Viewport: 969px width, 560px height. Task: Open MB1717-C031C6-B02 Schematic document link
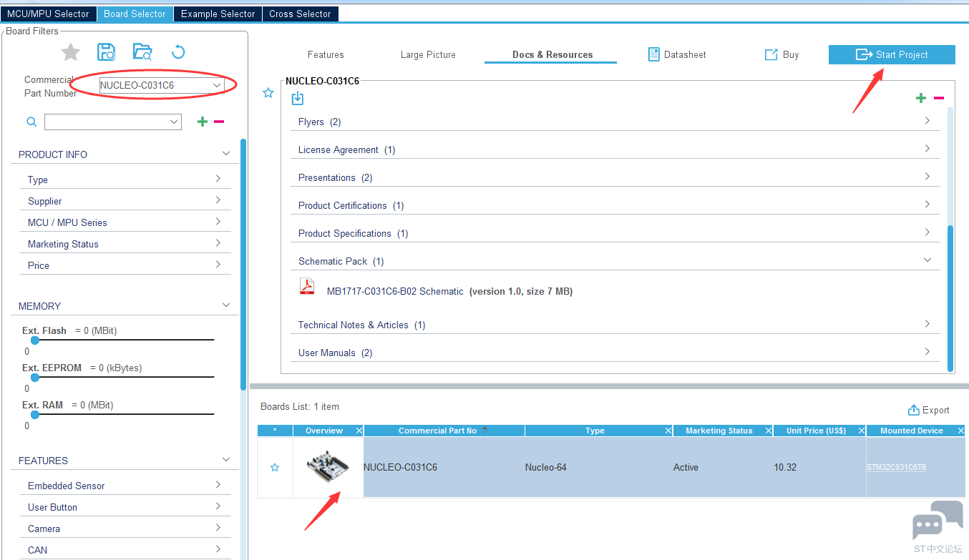pos(395,291)
